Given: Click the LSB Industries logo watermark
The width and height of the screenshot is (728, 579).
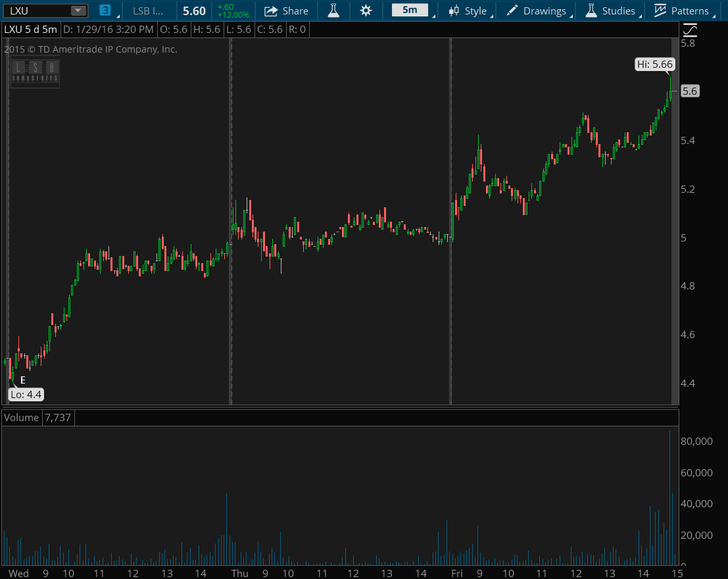Looking at the screenshot, I should coord(35,72).
